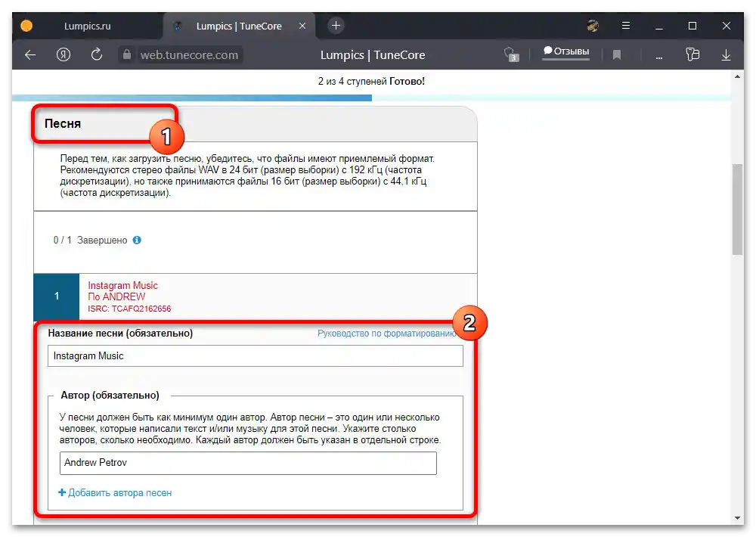This screenshot has width=756, height=537.
Task: Click the 0 / 1 Завершено status
Action: 90,240
